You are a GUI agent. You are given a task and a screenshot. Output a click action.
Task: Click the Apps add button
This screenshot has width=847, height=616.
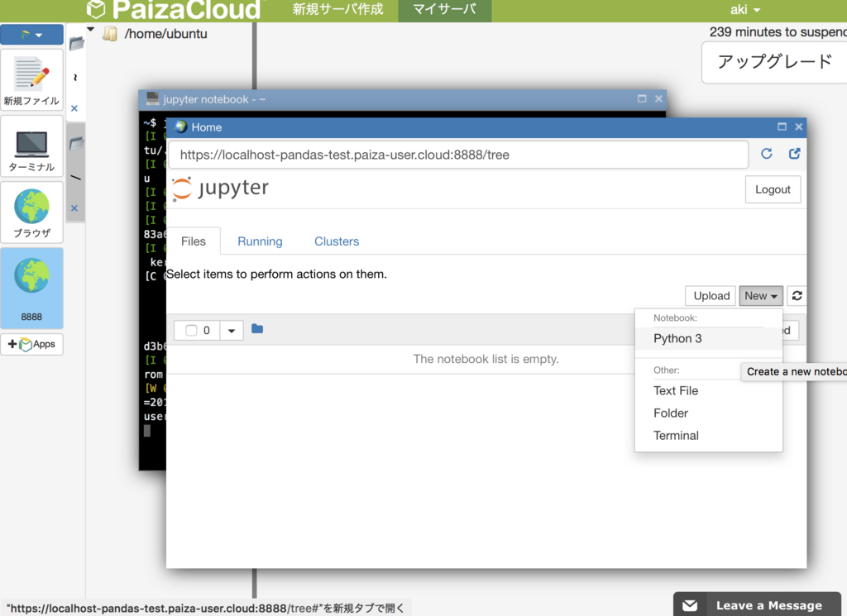32,344
